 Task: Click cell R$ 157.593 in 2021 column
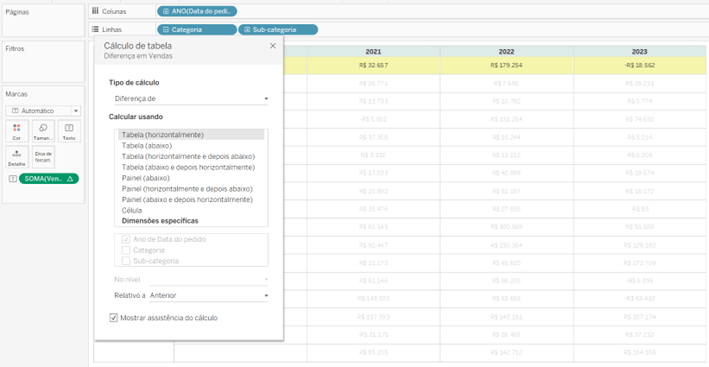373,317
